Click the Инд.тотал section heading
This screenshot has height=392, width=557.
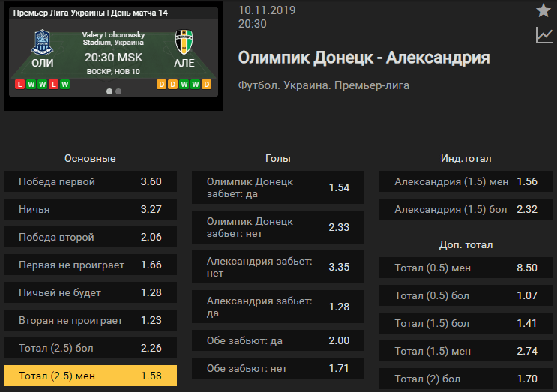(466, 158)
